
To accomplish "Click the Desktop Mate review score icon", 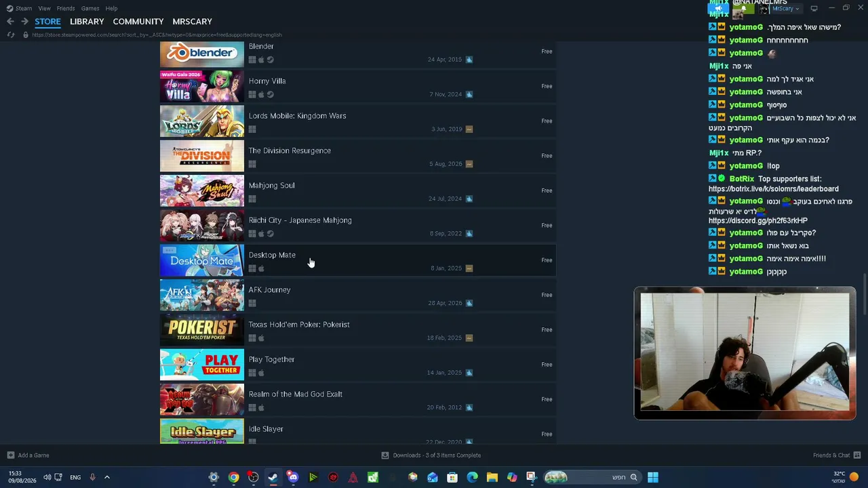I will pos(469,268).
